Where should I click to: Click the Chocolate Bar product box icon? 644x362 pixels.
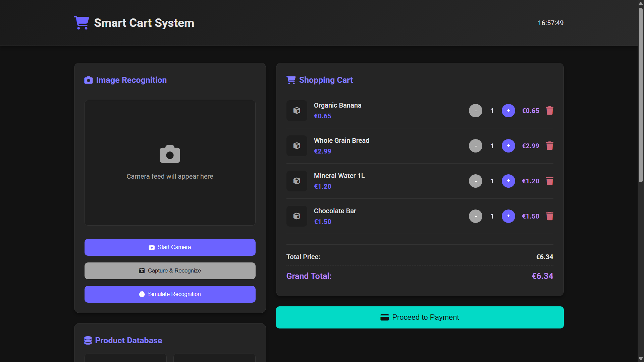coord(297,216)
